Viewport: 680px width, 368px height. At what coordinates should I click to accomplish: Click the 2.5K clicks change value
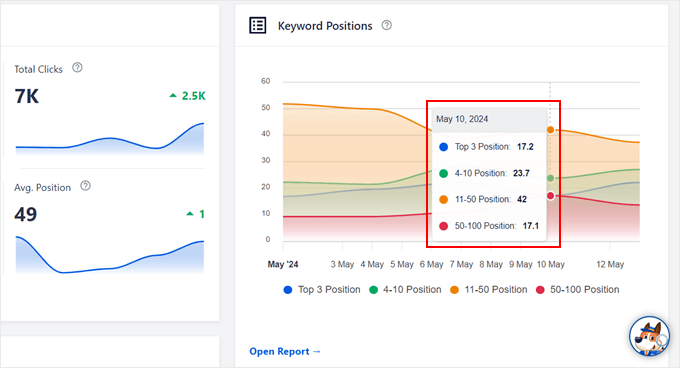pos(193,96)
